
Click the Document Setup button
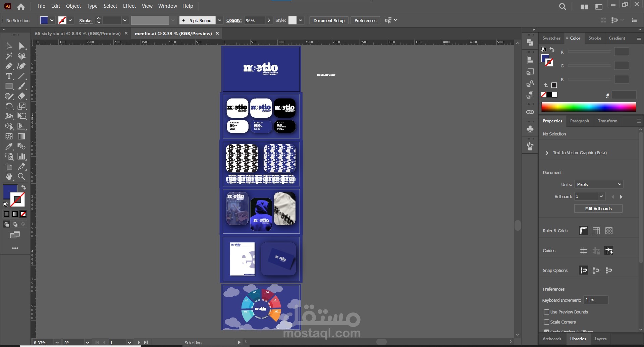tap(329, 20)
